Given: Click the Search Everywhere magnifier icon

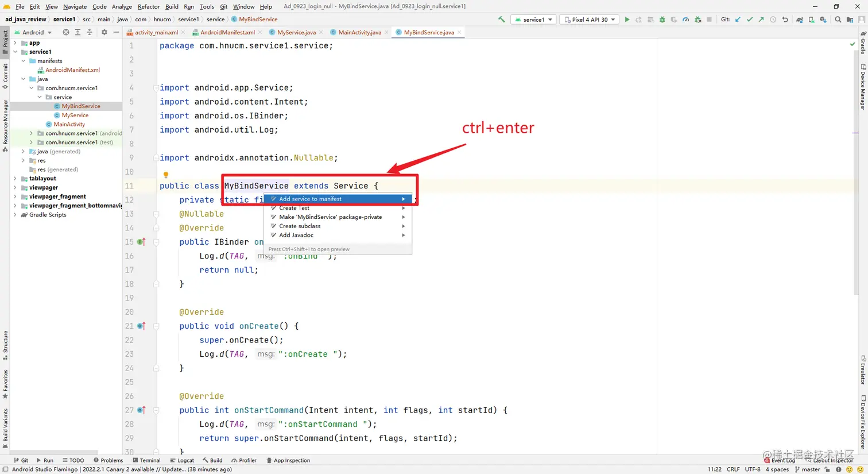Looking at the screenshot, I should pos(838,20).
